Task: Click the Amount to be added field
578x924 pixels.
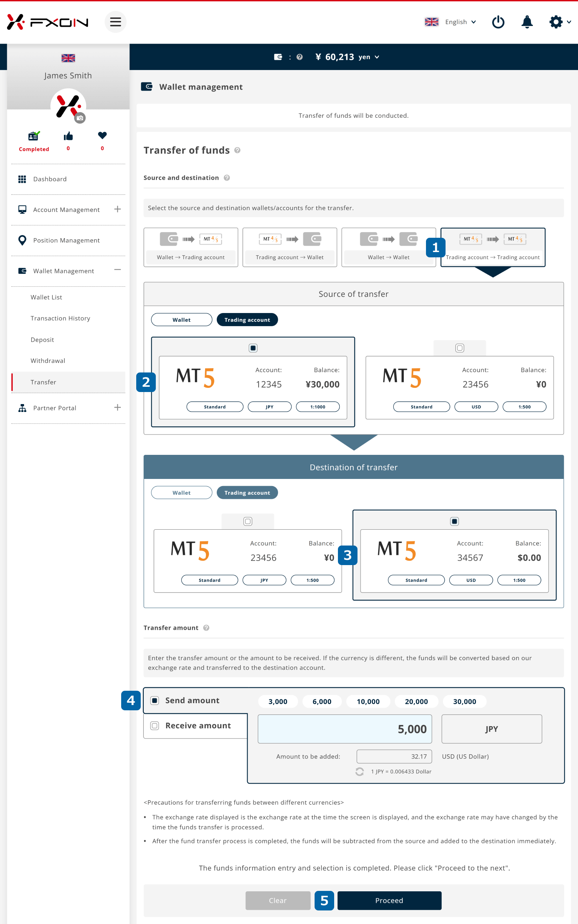Action: [x=394, y=757]
